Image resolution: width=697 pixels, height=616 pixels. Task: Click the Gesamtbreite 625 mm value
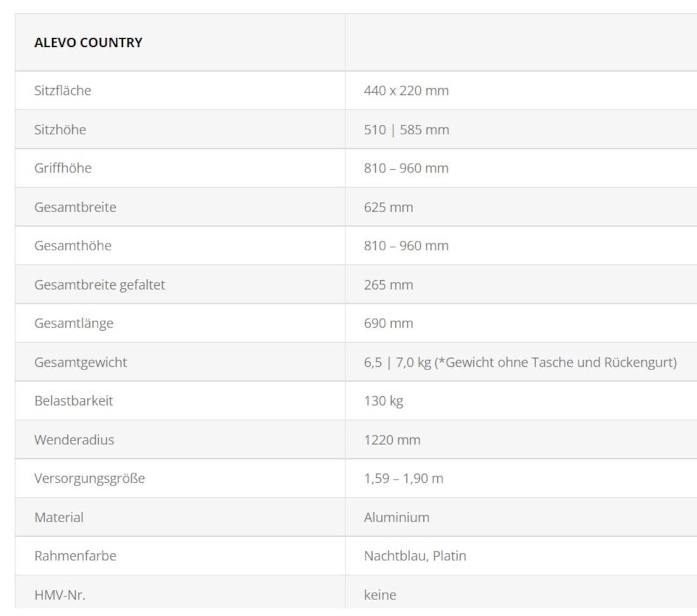tap(388, 207)
